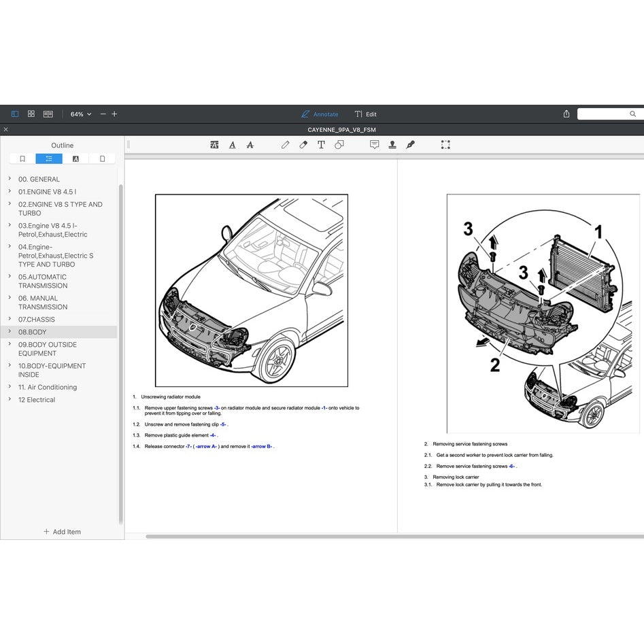Switch to Annotate mode
The image size is (644, 644).
coord(320,114)
